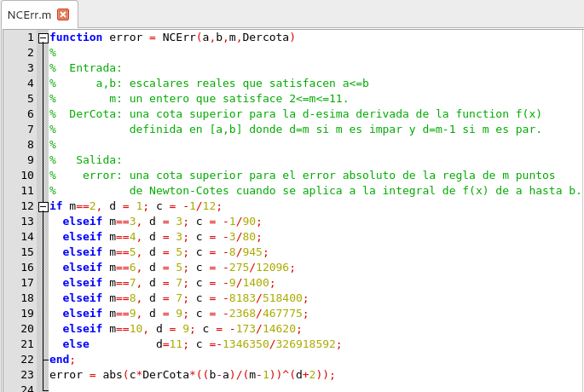This screenshot has width=584, height=392.
Task: Click the value '-173/14620'
Action: coord(263,329)
